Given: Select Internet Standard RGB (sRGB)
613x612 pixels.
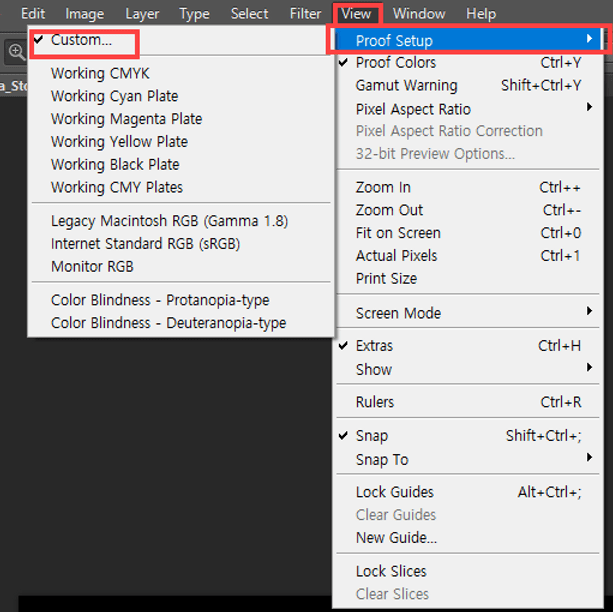Looking at the screenshot, I should [x=145, y=243].
